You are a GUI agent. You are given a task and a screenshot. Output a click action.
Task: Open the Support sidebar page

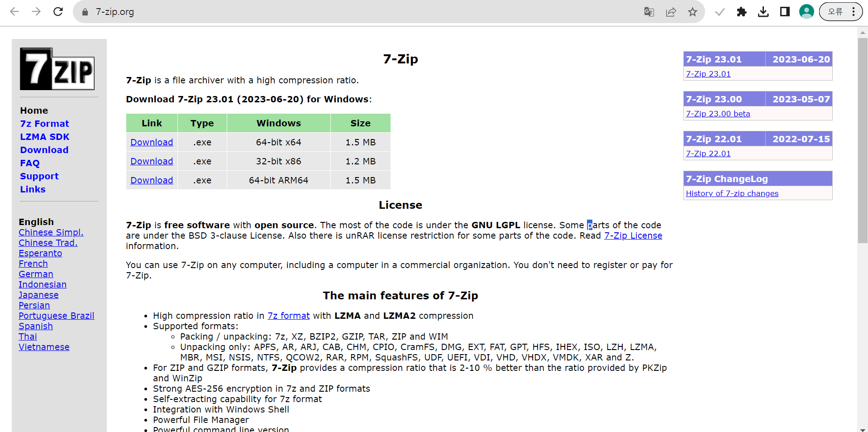[x=39, y=176]
